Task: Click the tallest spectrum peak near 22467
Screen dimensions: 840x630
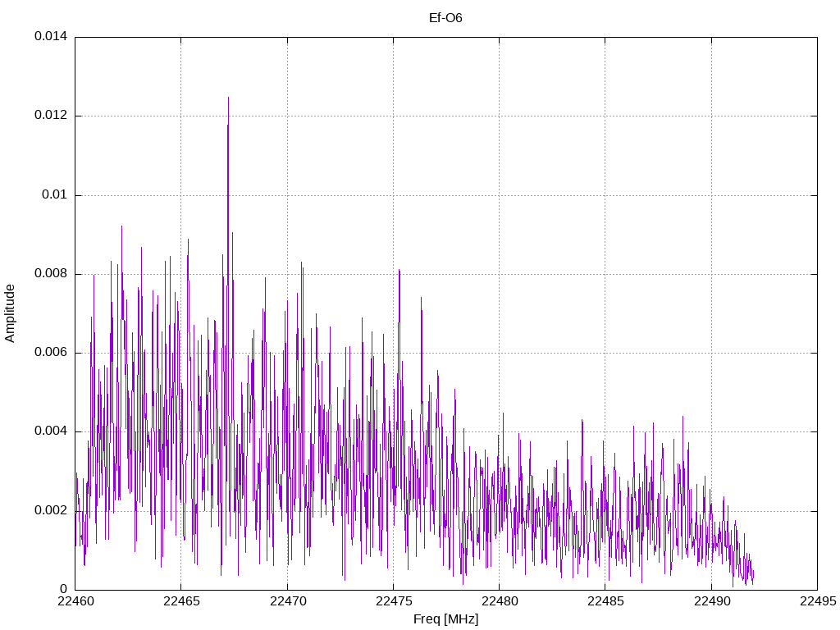Action: (x=228, y=98)
